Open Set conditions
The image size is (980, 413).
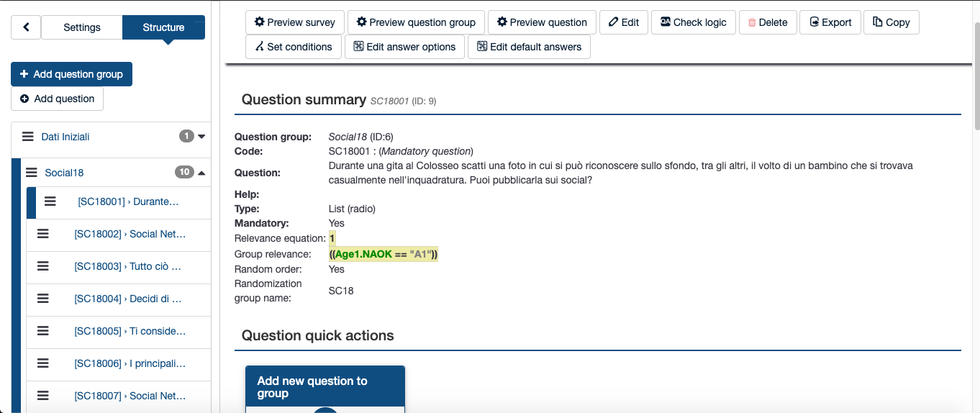click(293, 47)
